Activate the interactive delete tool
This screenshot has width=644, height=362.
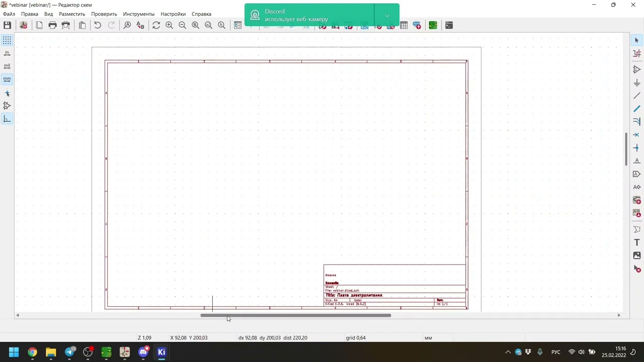tap(636, 269)
